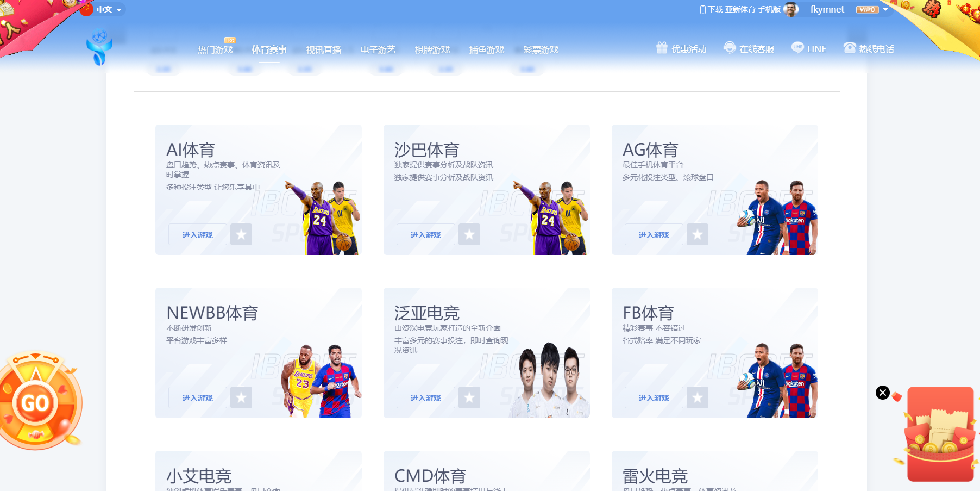Toggle the favorite star on 泛亚电竞
Viewport: 980px width, 491px height.
[x=469, y=397]
